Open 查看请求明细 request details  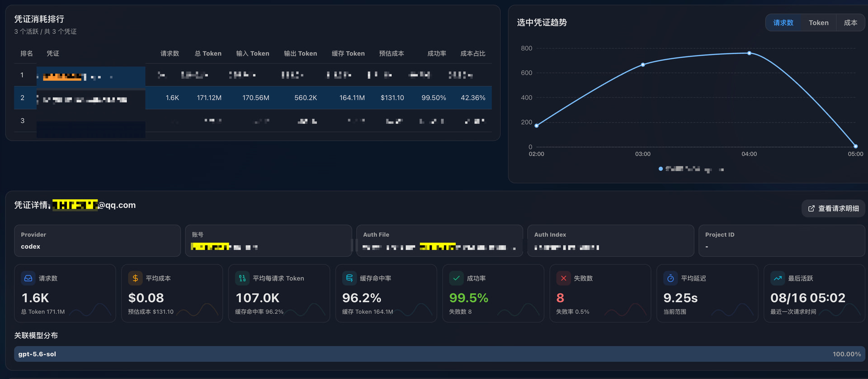point(833,208)
